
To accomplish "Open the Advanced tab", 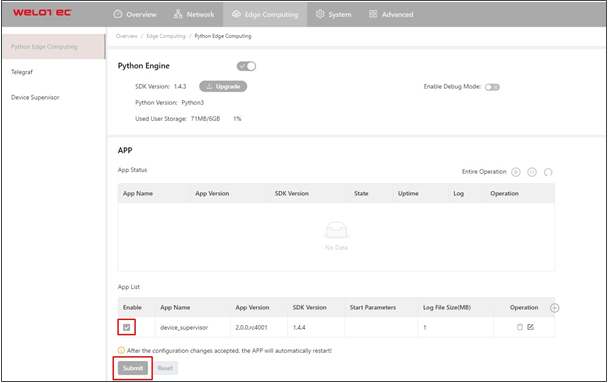I will [391, 14].
